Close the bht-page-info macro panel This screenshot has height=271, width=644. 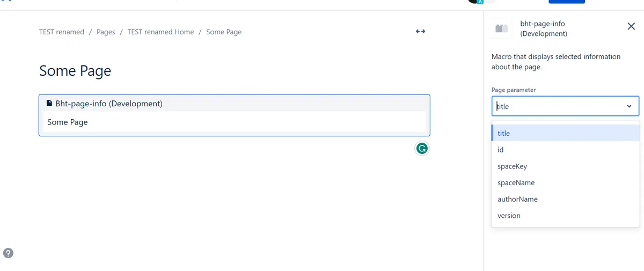pyautogui.click(x=631, y=26)
